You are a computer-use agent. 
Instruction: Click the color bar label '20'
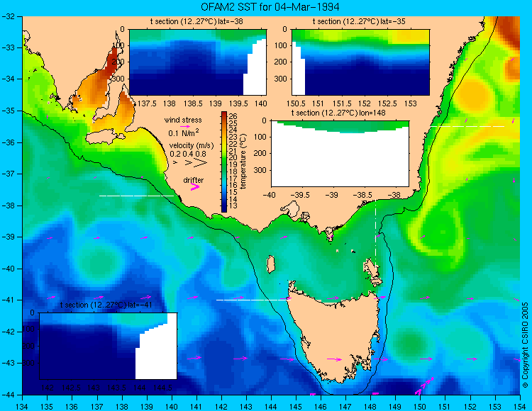click(233, 157)
